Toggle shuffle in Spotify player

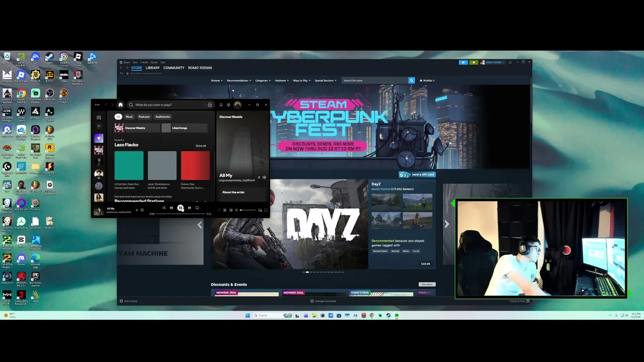pyautogui.click(x=164, y=208)
